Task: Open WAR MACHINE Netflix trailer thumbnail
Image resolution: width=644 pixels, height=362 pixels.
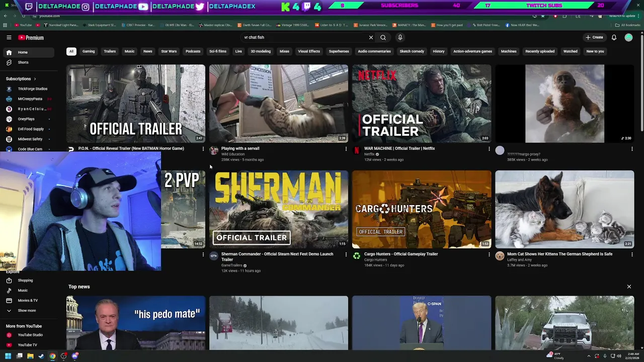Action: point(422,104)
